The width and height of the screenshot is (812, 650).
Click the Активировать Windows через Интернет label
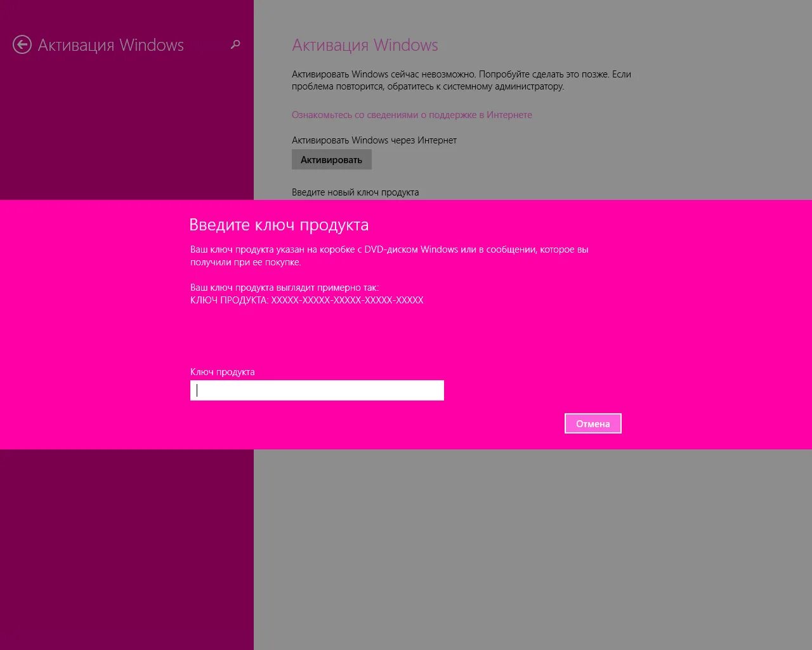point(374,140)
